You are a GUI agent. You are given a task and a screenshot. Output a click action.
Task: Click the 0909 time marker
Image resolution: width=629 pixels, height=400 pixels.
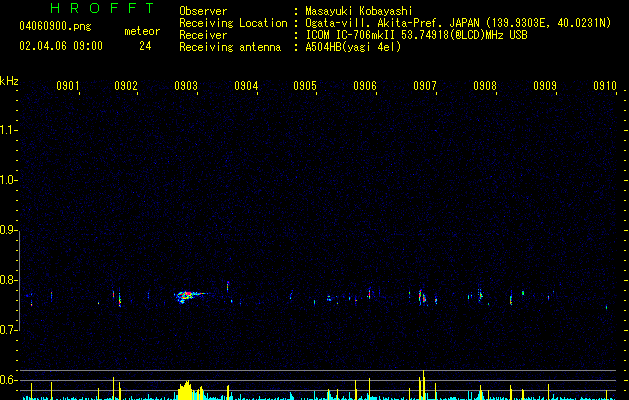(x=545, y=86)
